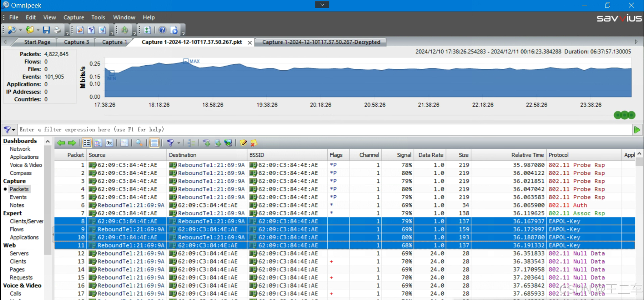The height and width of the screenshot is (300, 644).
Task: Select Voice & Video under Dashboards
Action: (x=26, y=165)
